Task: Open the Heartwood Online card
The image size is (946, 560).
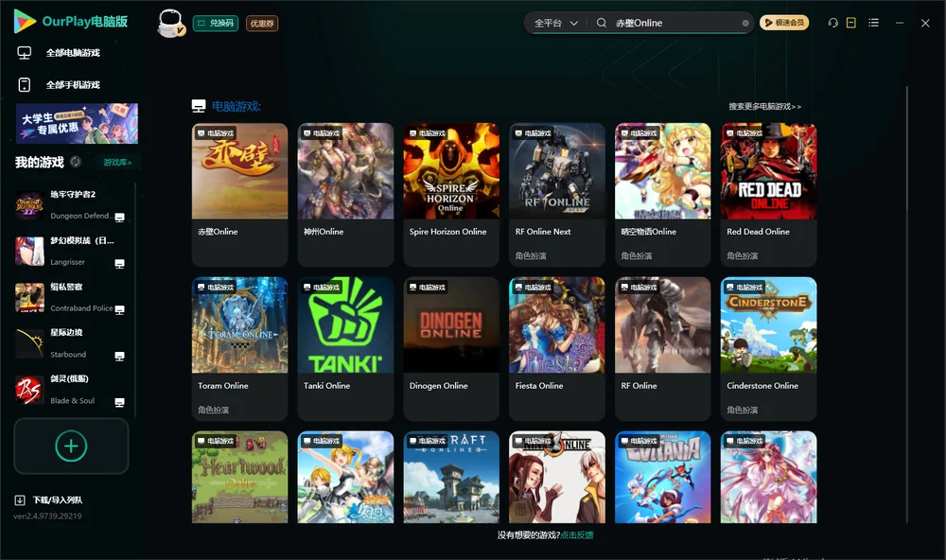Action: pos(239,477)
